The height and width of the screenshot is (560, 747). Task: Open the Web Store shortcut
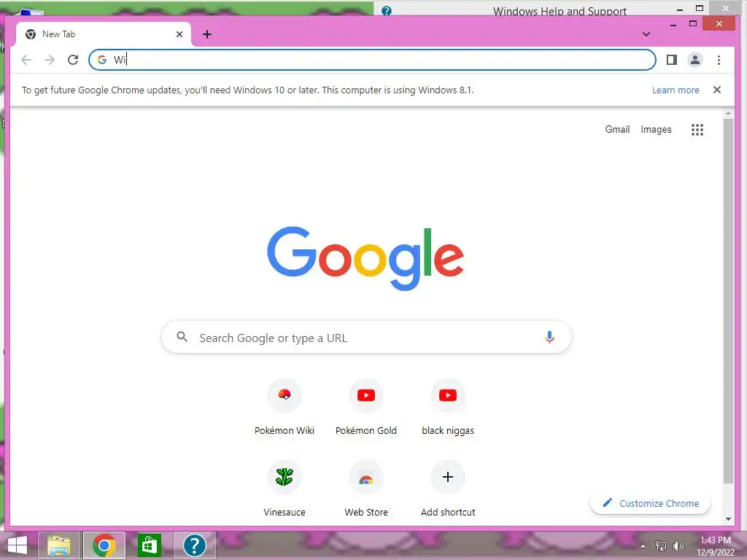point(366,489)
